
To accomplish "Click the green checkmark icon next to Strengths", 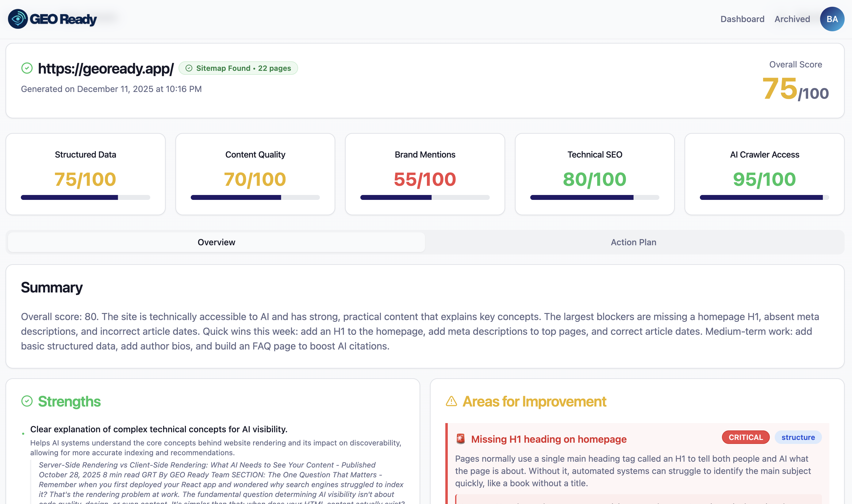I will coord(27,401).
